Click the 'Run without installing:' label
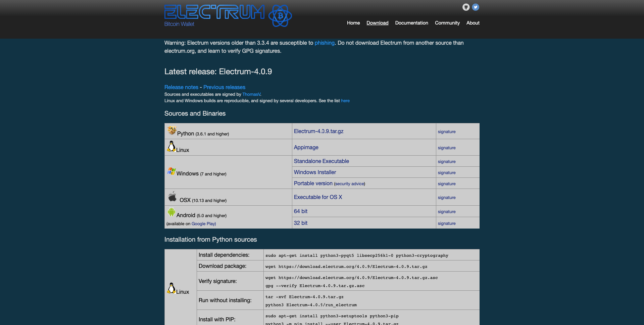Image resolution: width=644 pixels, height=325 pixels. click(x=225, y=300)
